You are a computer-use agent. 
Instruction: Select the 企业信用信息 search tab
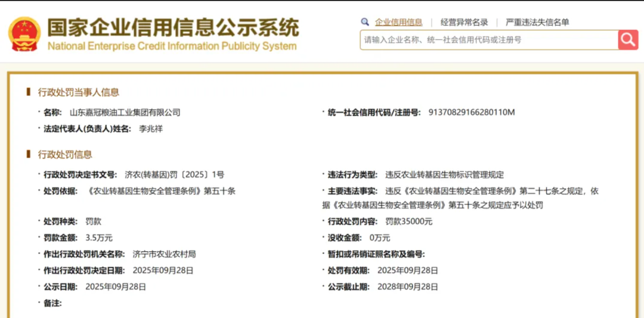pos(398,22)
